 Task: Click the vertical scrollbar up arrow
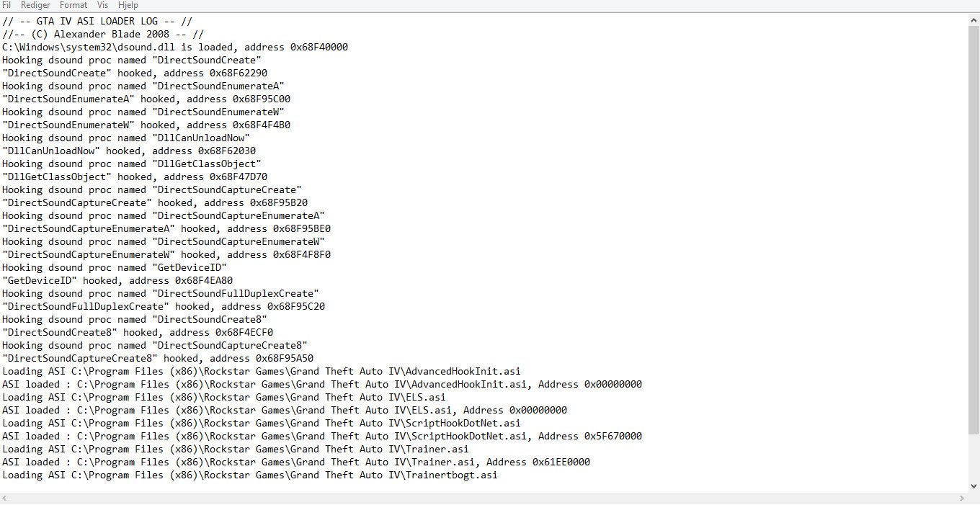coord(974,21)
